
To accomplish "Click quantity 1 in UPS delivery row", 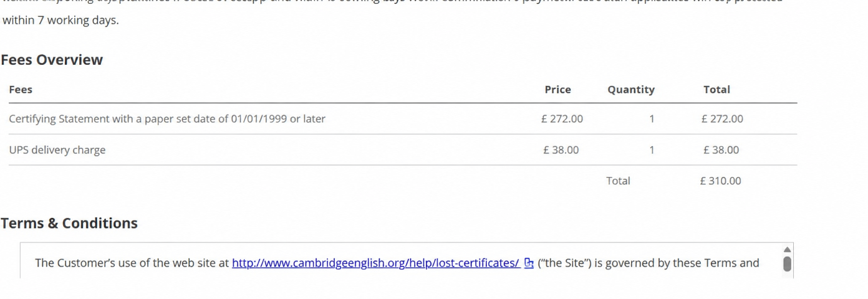I will coord(652,150).
